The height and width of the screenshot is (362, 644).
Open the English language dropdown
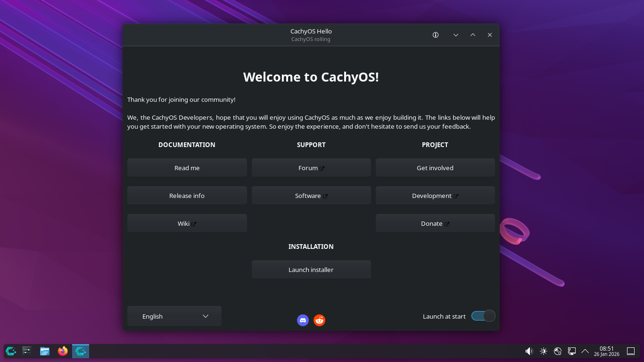174,316
